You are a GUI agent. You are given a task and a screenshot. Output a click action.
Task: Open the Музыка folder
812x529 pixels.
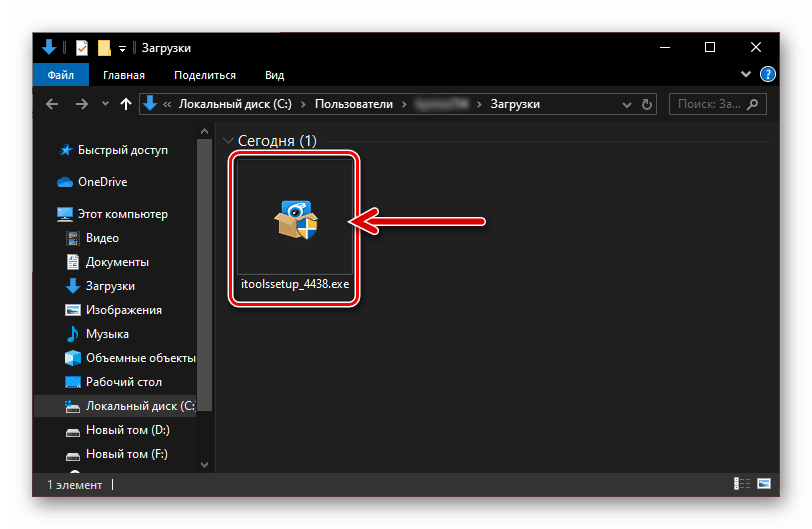coord(107,334)
